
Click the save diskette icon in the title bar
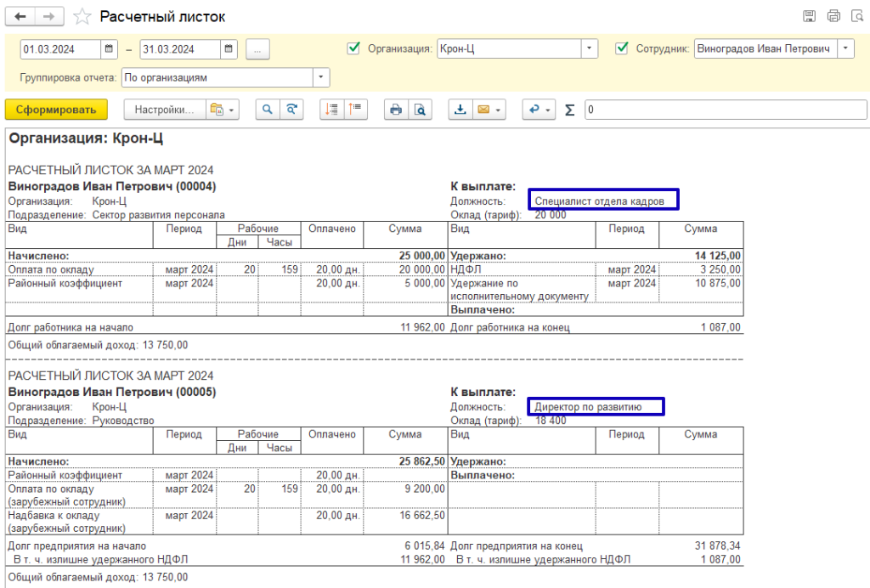pos(810,16)
